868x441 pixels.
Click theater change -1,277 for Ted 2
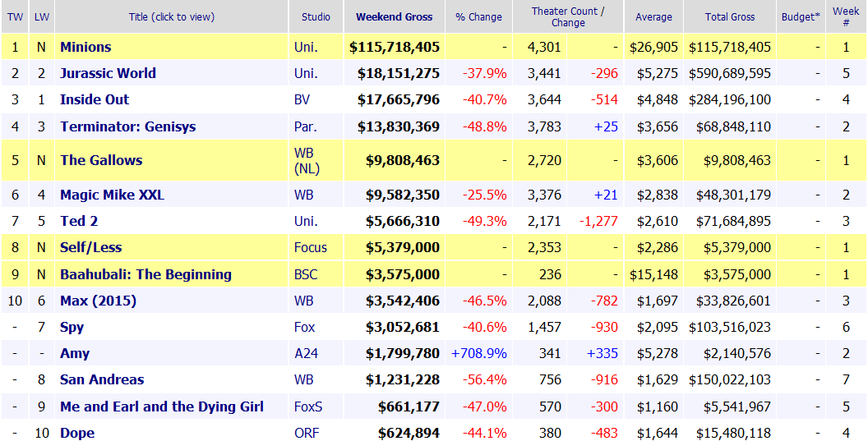(598, 222)
